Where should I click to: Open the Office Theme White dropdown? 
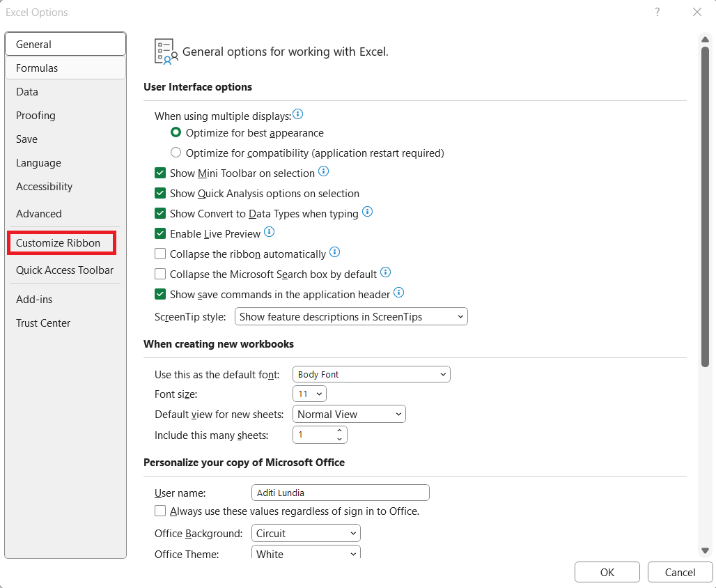306,552
